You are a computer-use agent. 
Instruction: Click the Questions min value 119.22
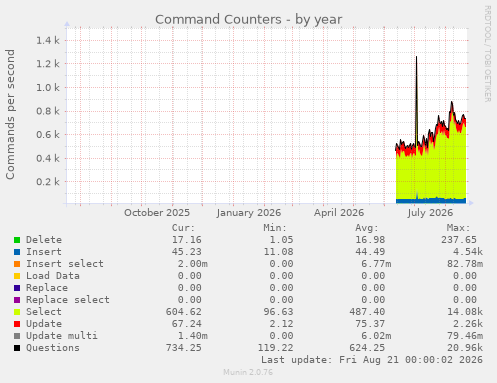pos(275,348)
